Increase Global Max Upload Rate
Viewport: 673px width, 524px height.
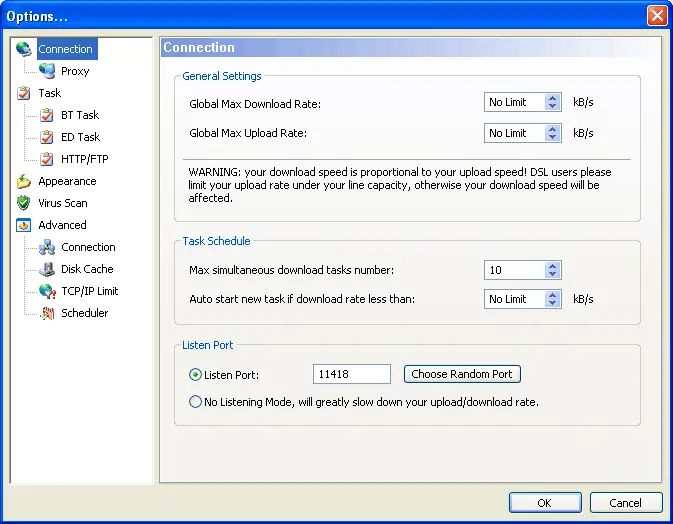[x=552, y=129]
